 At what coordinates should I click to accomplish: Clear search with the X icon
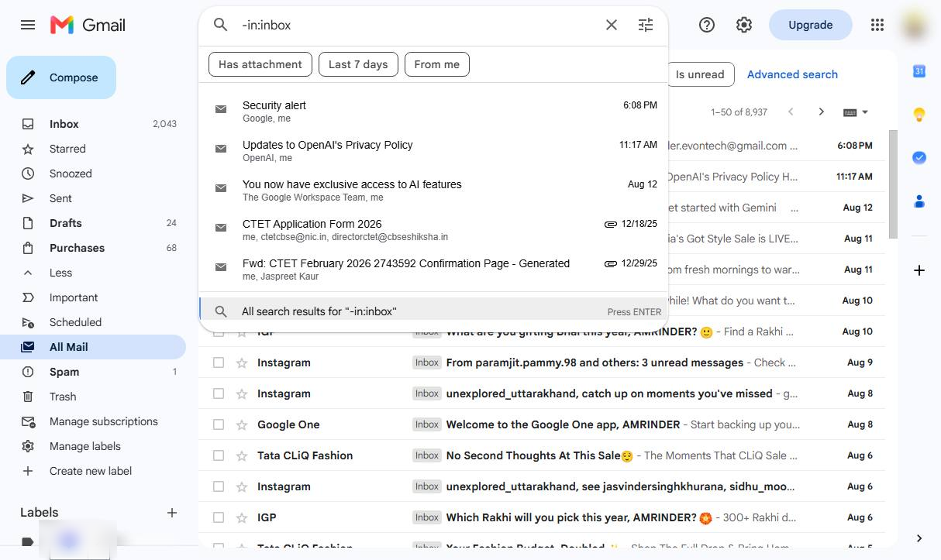(x=612, y=25)
